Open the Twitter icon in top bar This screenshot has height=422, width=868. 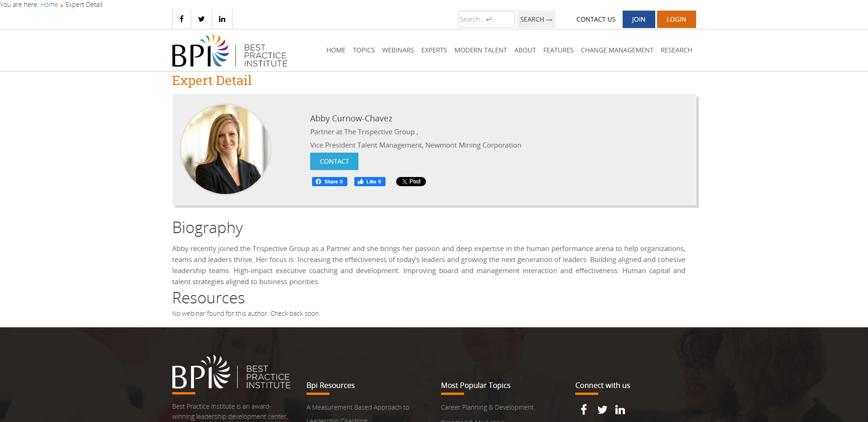201,19
